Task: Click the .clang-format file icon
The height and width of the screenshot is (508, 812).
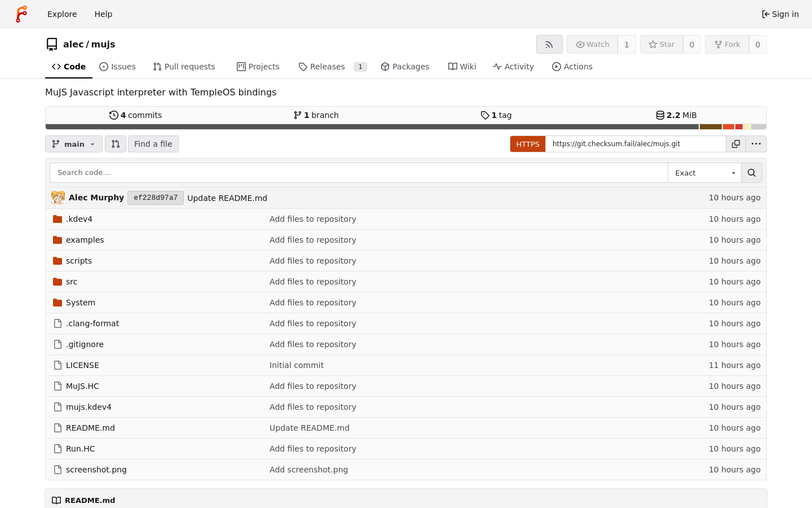Action: click(58, 323)
